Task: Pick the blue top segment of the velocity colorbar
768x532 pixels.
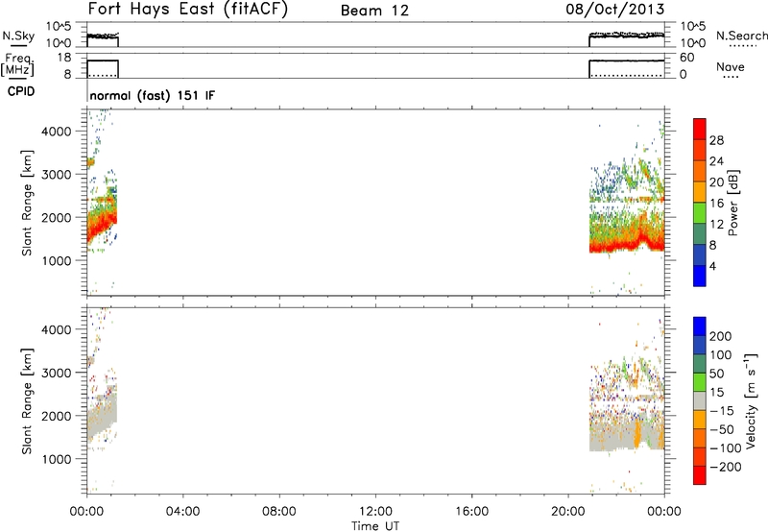Action: point(700,326)
